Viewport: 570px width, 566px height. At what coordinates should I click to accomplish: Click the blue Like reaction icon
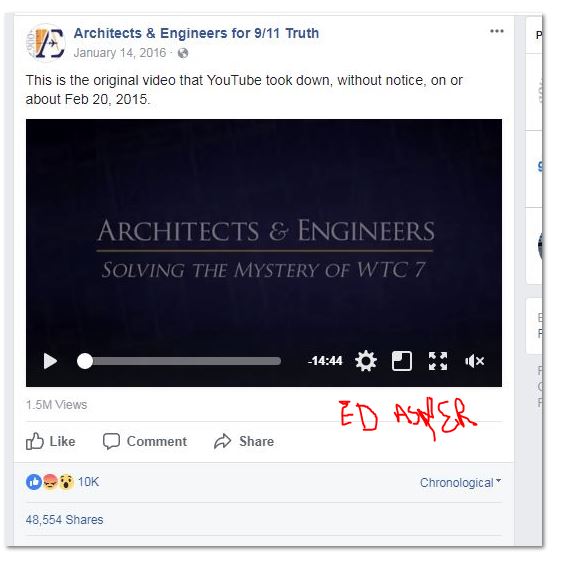[33, 482]
